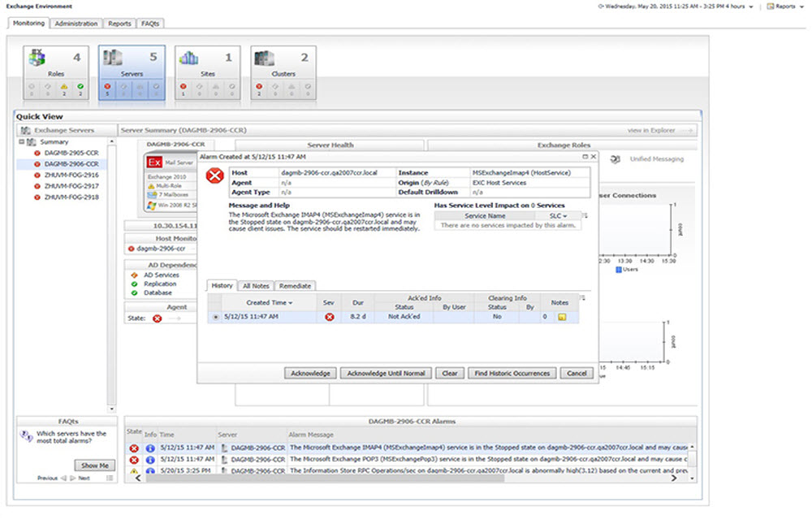Click the alarms table horizontal scrollbar
The width and height of the screenshot is (812, 520).
click(325, 479)
